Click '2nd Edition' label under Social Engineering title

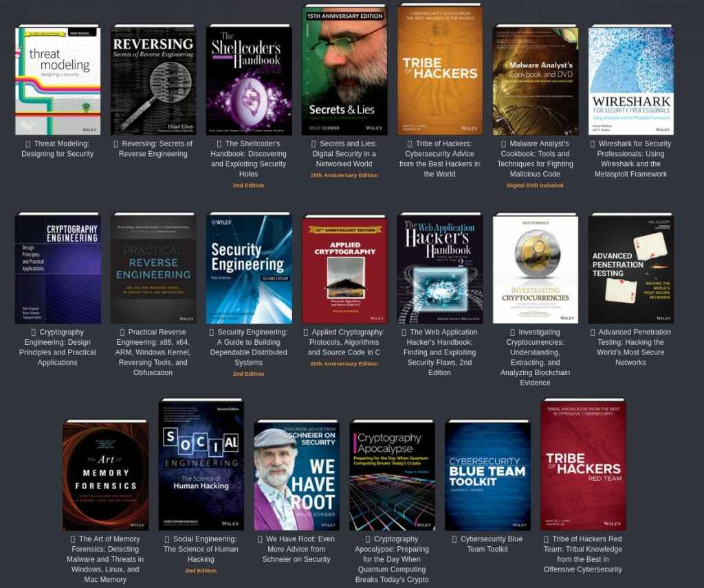coord(201,571)
